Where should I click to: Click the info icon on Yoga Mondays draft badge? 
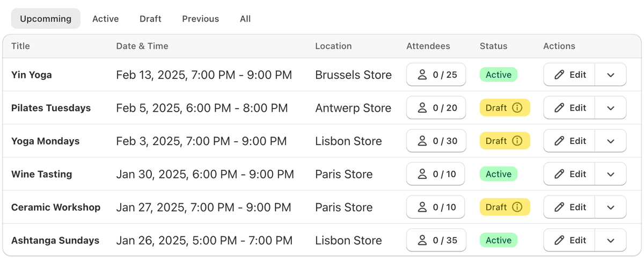[517, 141]
